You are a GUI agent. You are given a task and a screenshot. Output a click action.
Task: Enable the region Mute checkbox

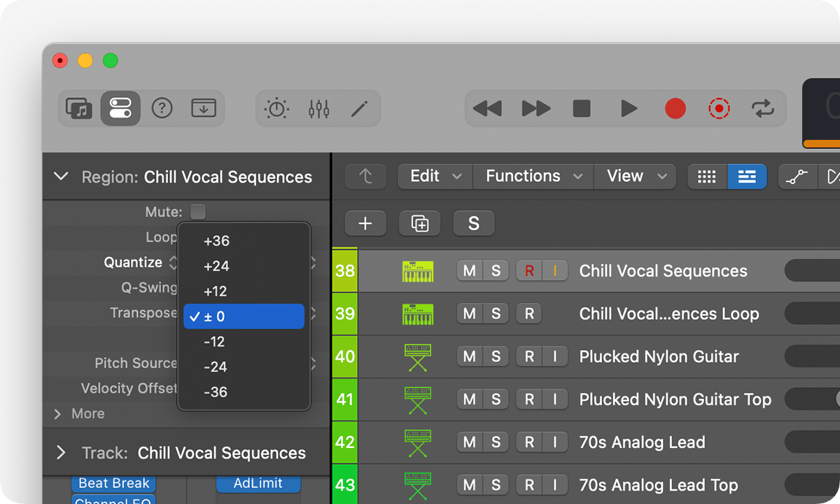198,211
